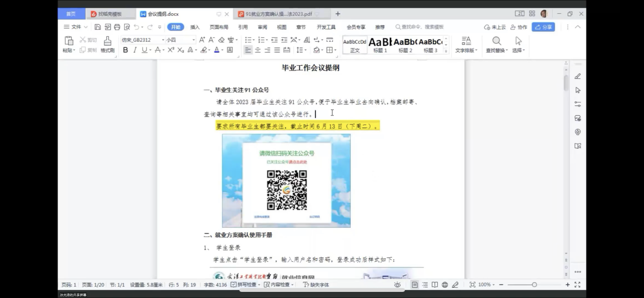Select the center align icon
The image size is (644, 298).
tap(258, 50)
